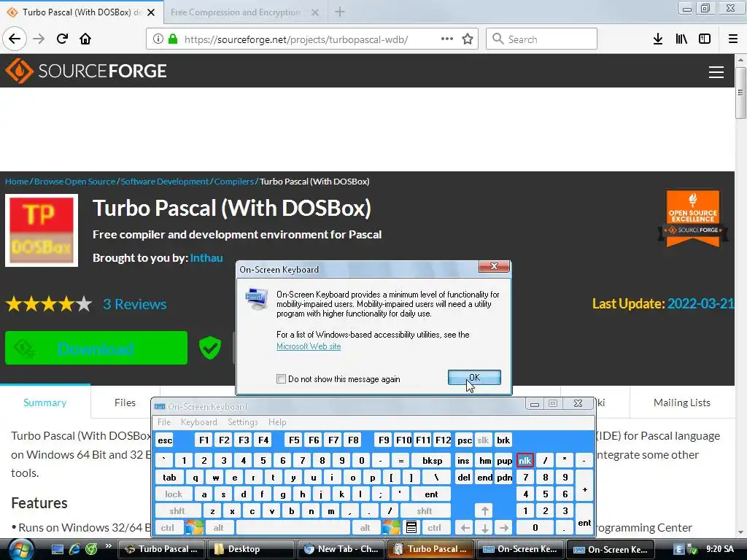Open page actions three-dots menu

click(447, 39)
